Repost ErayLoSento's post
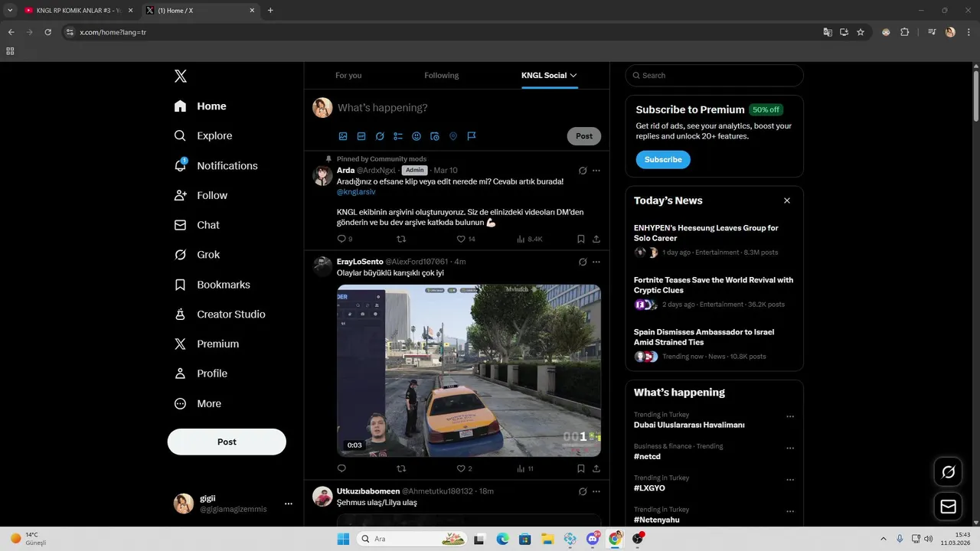The image size is (980, 551). tap(401, 468)
